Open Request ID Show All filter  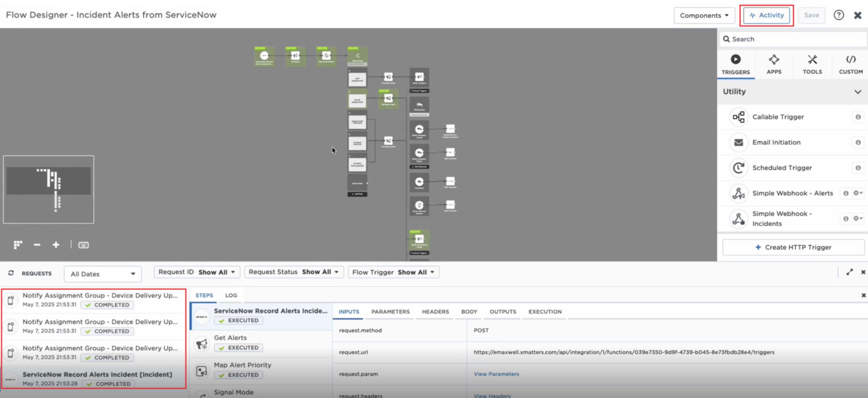pos(197,272)
